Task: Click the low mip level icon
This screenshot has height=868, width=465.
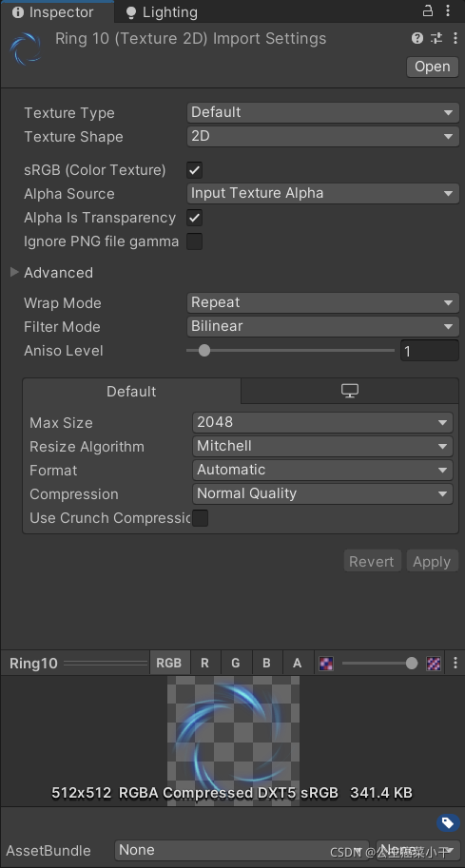Action: tap(326, 664)
